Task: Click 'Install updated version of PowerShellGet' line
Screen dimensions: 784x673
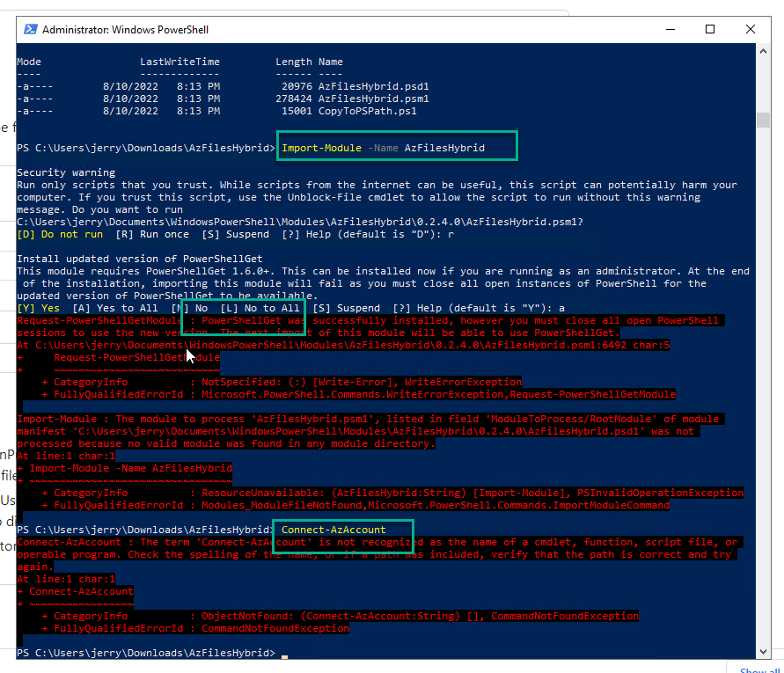Action: point(140,259)
